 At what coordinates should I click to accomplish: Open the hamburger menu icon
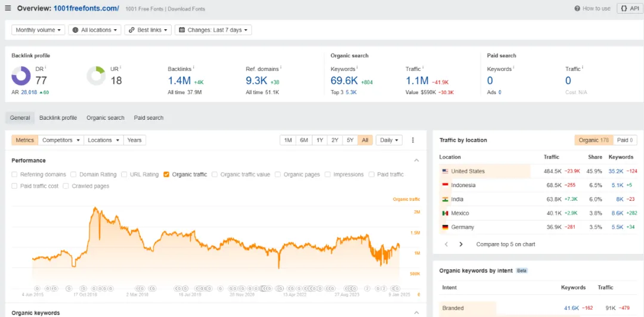[8, 8]
